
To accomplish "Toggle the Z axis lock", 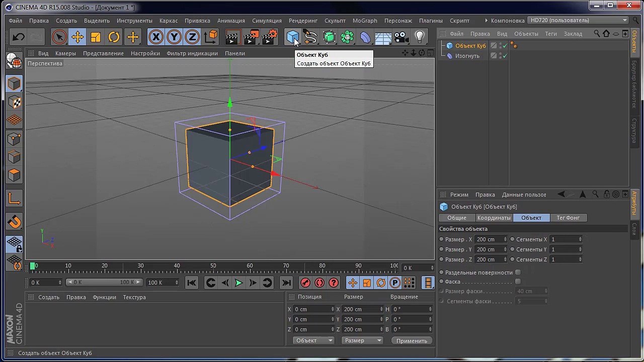I will pos(192,37).
